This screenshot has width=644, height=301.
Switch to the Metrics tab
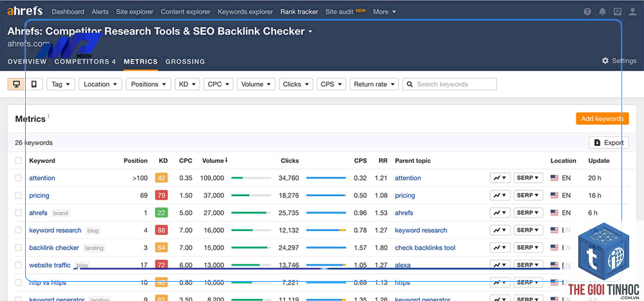click(140, 62)
